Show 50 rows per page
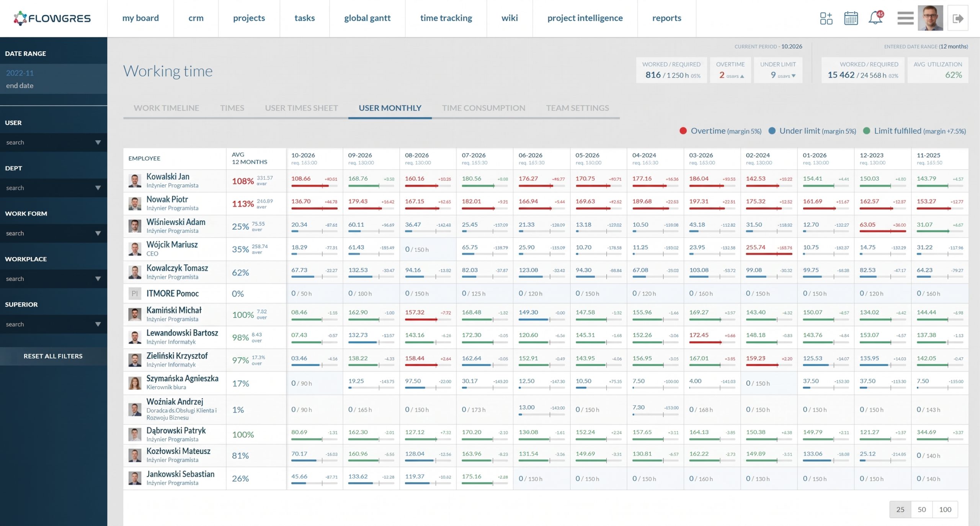980x526 pixels. pyautogui.click(x=921, y=510)
